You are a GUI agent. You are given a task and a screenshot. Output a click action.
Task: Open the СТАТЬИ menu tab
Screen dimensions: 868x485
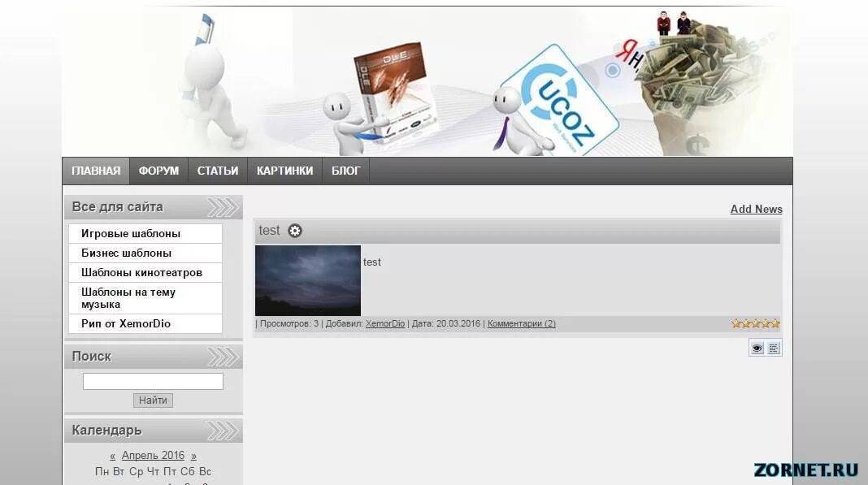[x=218, y=171]
